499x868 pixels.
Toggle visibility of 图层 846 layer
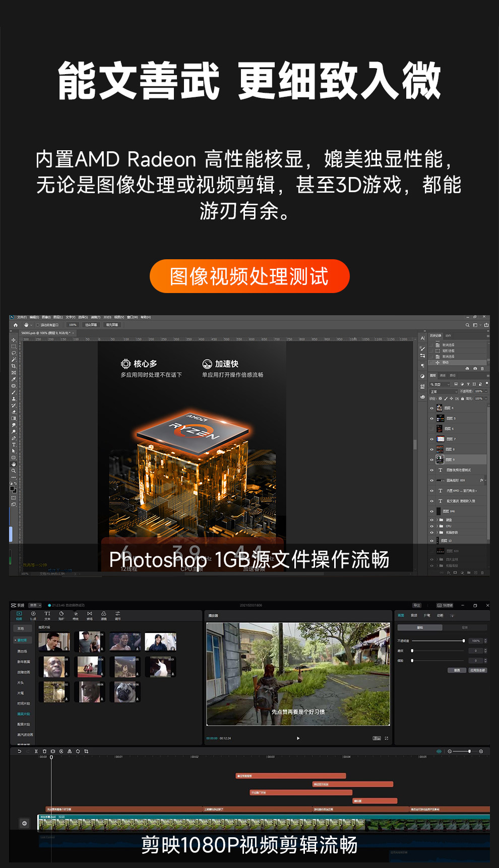tap(431, 511)
